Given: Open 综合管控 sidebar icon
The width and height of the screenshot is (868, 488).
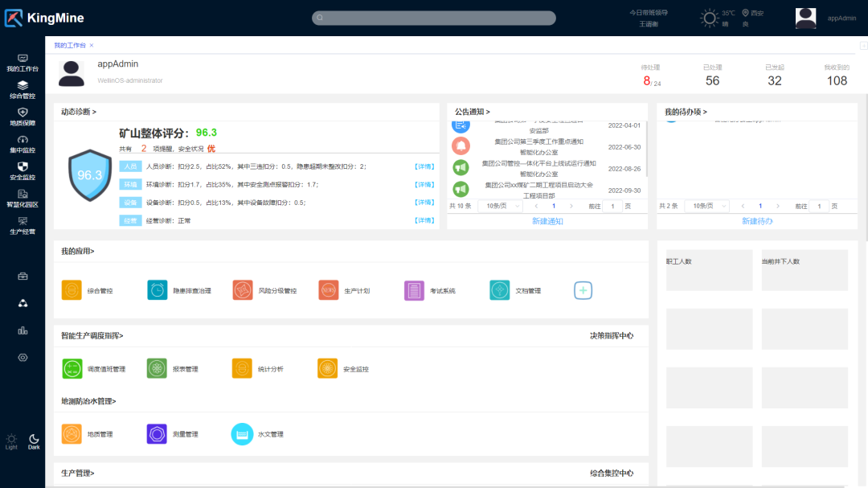Looking at the screenshot, I should point(23,85).
